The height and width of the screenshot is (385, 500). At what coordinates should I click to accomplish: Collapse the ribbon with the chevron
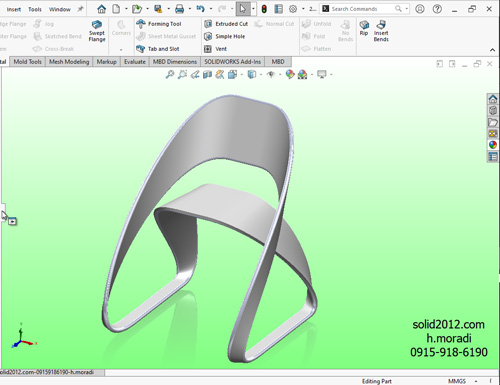(492, 50)
